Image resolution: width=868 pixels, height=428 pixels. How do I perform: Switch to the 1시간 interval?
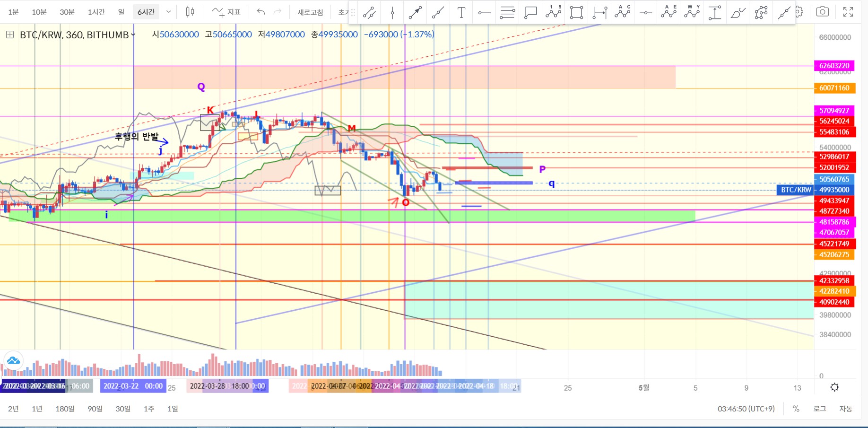click(96, 12)
